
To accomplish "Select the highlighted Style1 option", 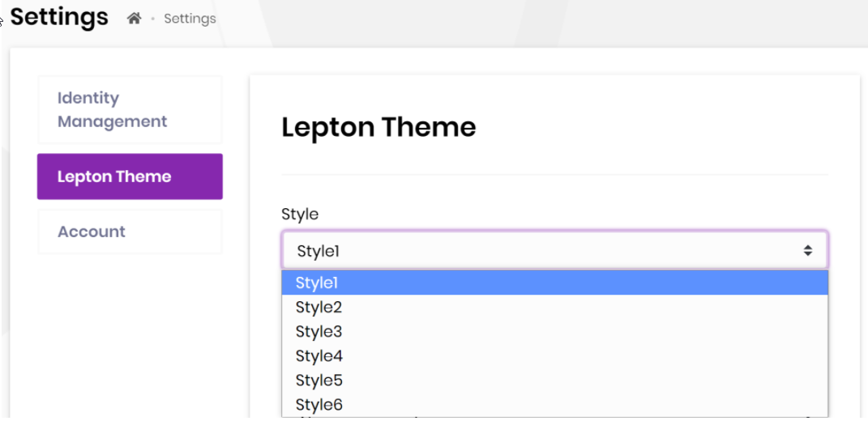I will tap(554, 283).
